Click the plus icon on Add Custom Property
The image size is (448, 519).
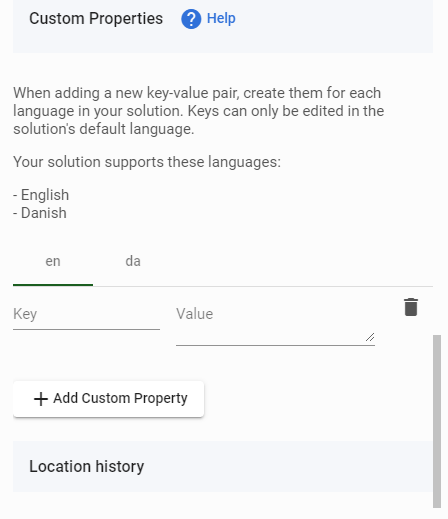[x=41, y=399]
